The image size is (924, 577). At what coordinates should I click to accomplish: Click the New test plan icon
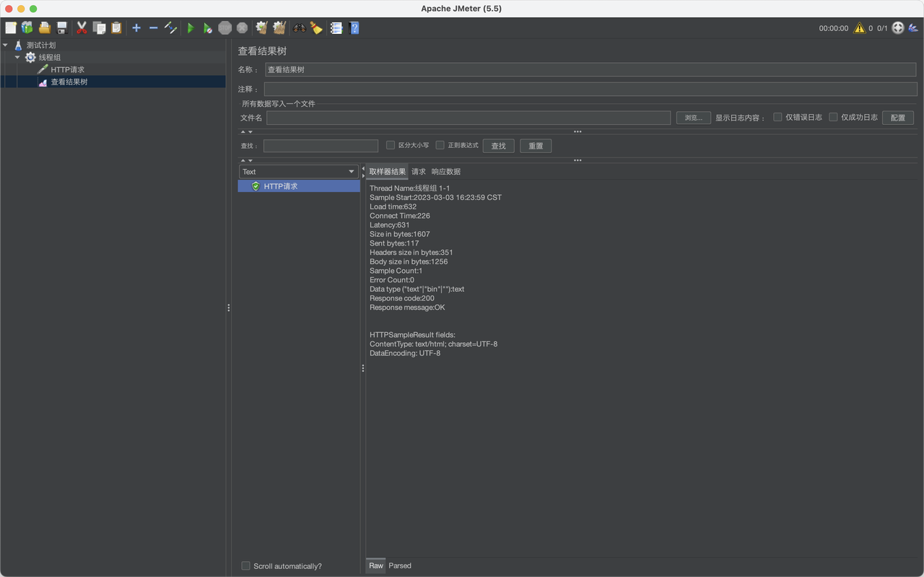[x=11, y=28]
